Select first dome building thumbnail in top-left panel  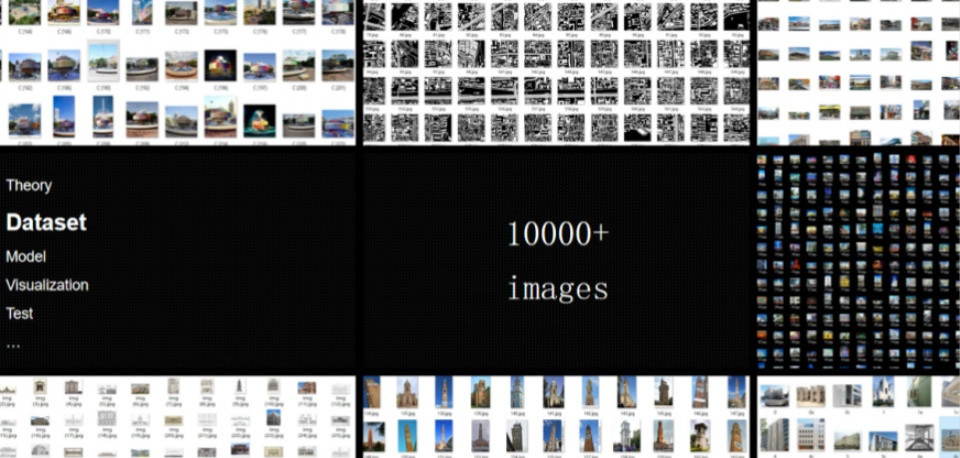(x=25, y=12)
